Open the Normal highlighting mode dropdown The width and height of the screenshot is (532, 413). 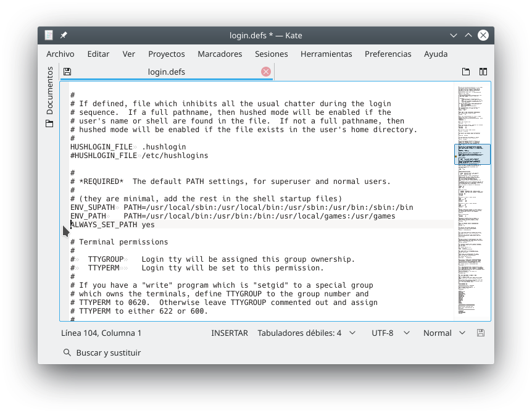click(x=444, y=333)
